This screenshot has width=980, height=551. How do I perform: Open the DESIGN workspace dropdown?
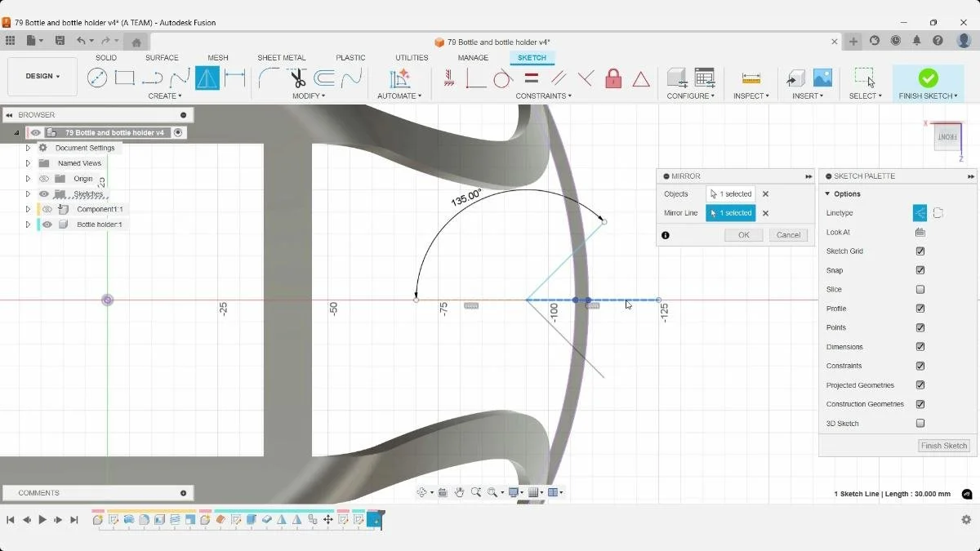click(x=42, y=76)
